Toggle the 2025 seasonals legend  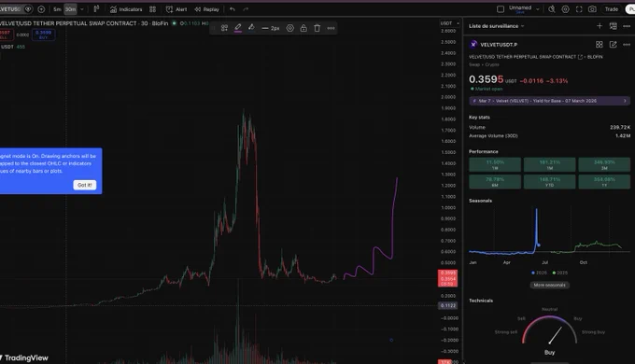click(560, 273)
